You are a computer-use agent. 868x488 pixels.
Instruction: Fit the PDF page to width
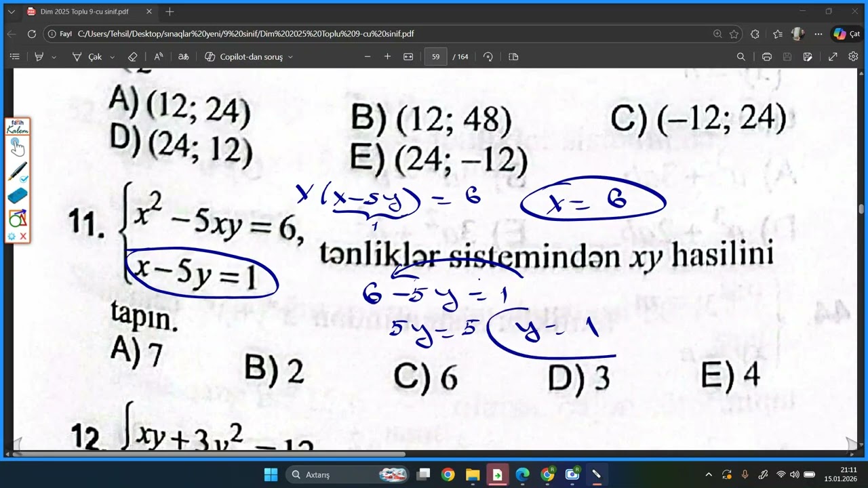pyautogui.click(x=408, y=57)
